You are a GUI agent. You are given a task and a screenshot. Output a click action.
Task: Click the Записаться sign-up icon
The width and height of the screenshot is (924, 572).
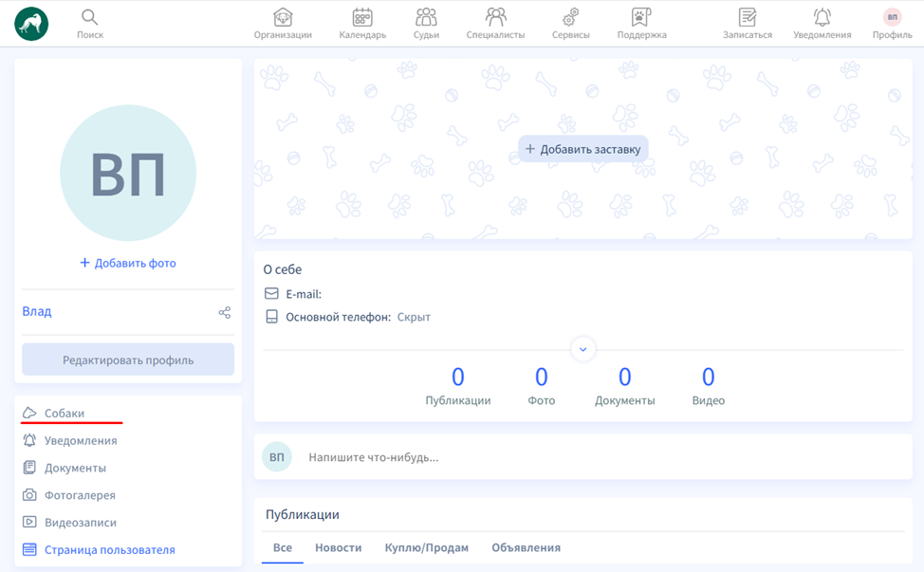[x=748, y=18]
